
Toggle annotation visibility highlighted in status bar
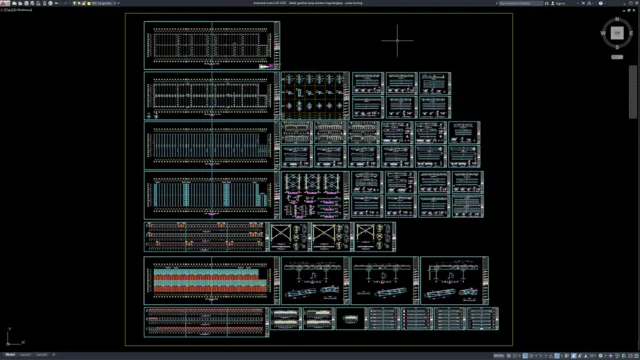tap(573, 356)
